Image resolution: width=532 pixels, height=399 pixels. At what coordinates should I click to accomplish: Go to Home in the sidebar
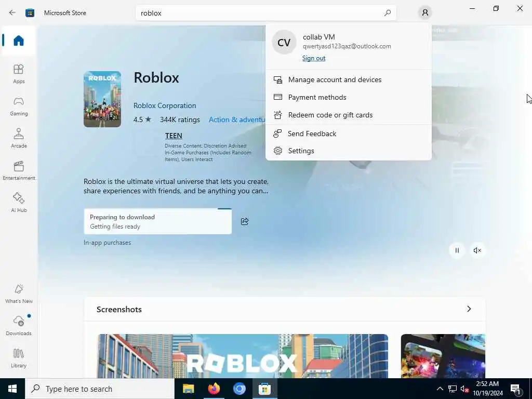19,41
